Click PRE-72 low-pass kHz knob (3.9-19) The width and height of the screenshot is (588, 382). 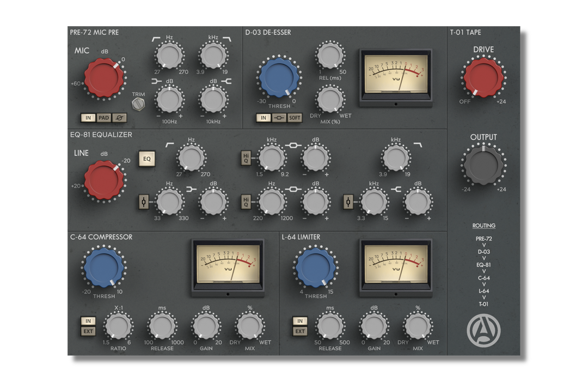coord(213,55)
